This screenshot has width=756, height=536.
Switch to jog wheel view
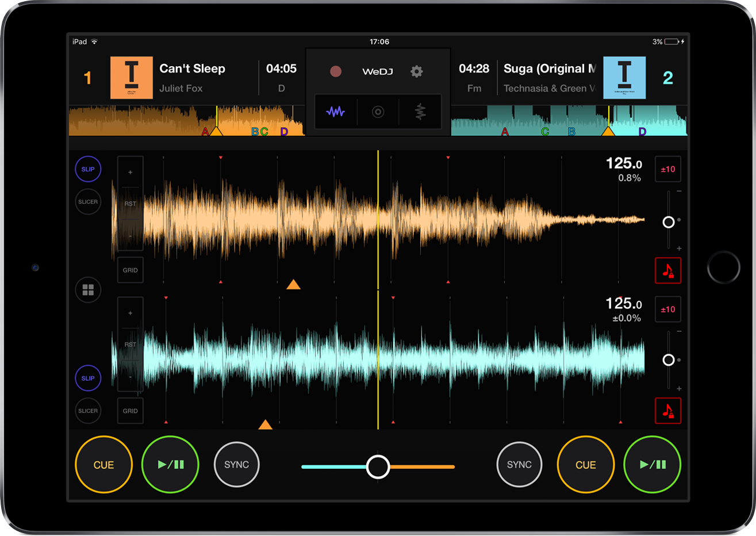tap(378, 112)
